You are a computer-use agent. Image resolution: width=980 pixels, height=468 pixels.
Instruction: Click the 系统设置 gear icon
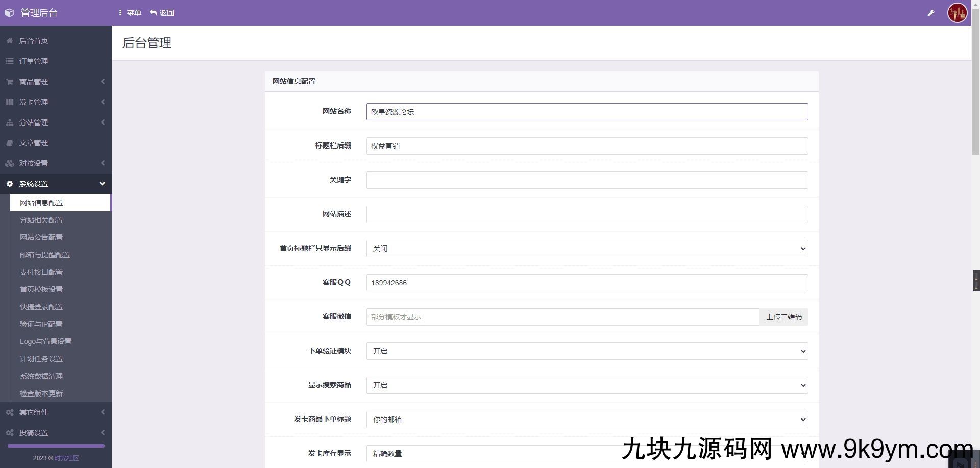tap(9, 184)
